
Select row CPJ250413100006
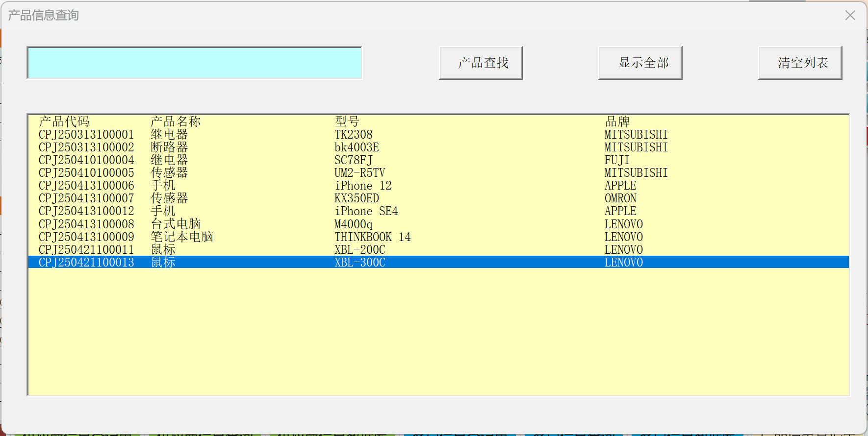pos(438,186)
